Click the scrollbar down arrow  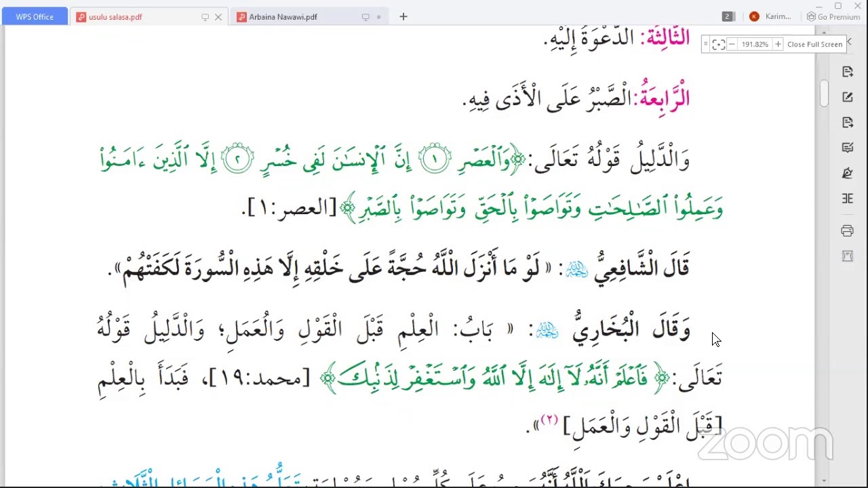coord(824,480)
